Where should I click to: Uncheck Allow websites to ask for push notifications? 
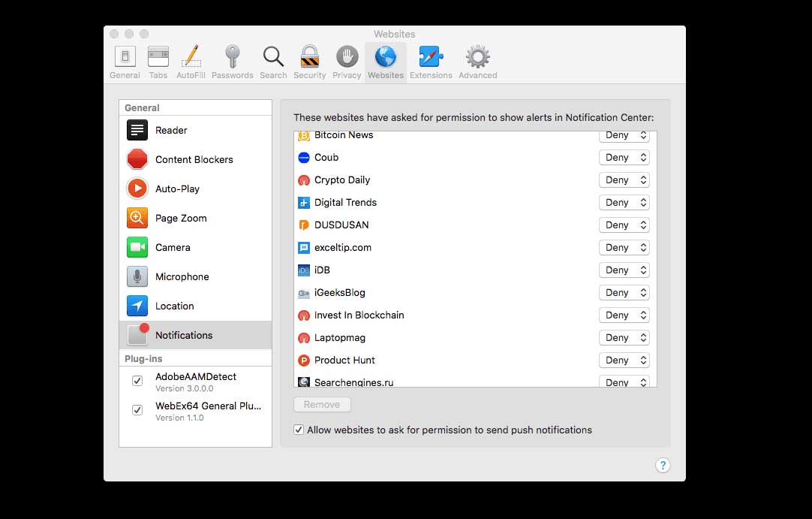(x=299, y=430)
